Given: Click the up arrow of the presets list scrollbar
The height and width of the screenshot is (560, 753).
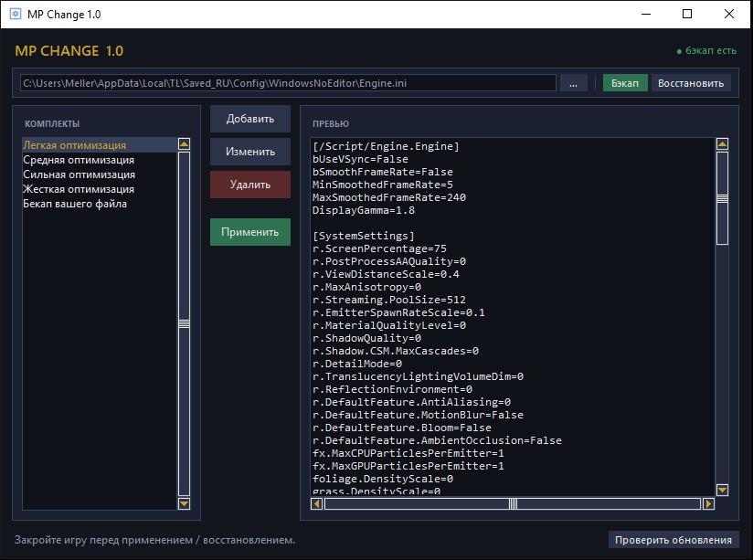Looking at the screenshot, I should point(184,144).
